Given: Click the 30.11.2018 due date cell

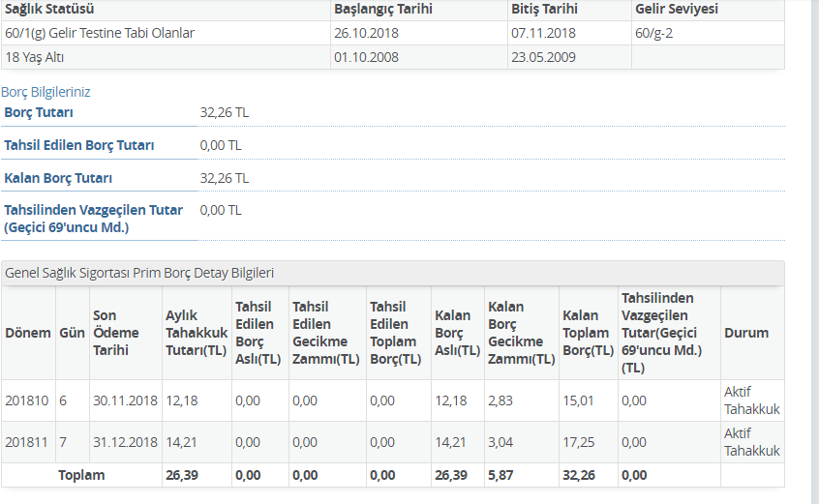Looking at the screenshot, I should click(x=125, y=400).
